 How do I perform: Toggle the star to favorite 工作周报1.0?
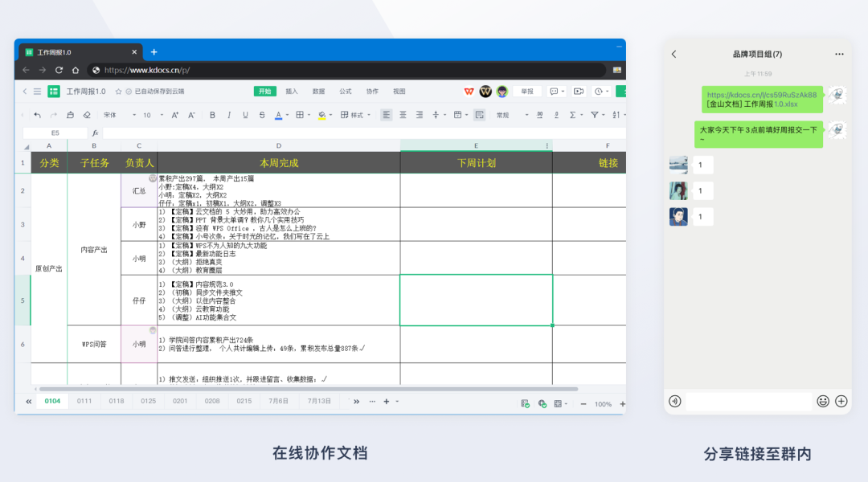(x=118, y=92)
